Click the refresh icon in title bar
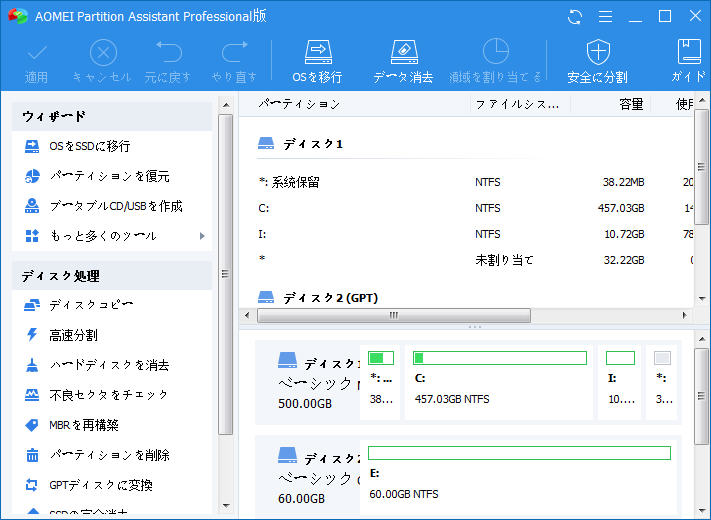 point(575,17)
